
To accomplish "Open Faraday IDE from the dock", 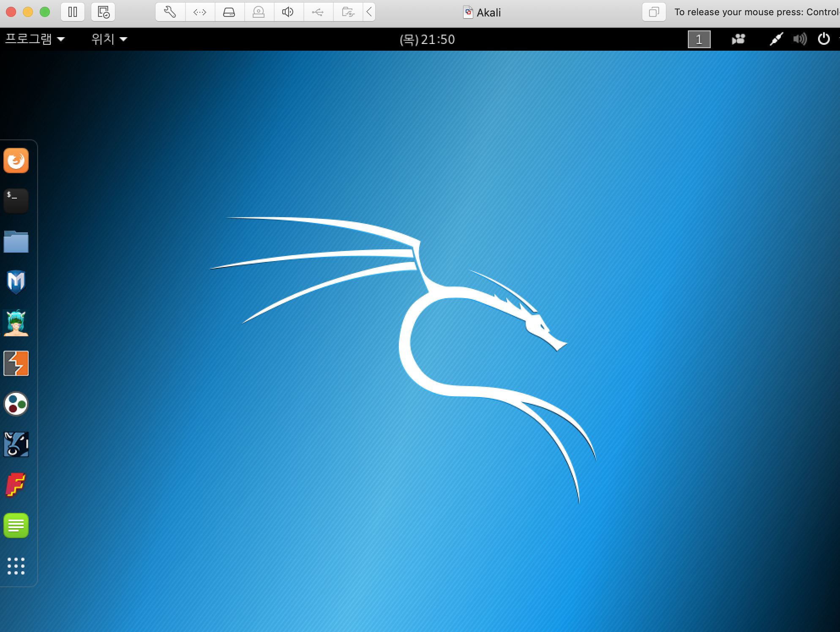I will tap(16, 485).
